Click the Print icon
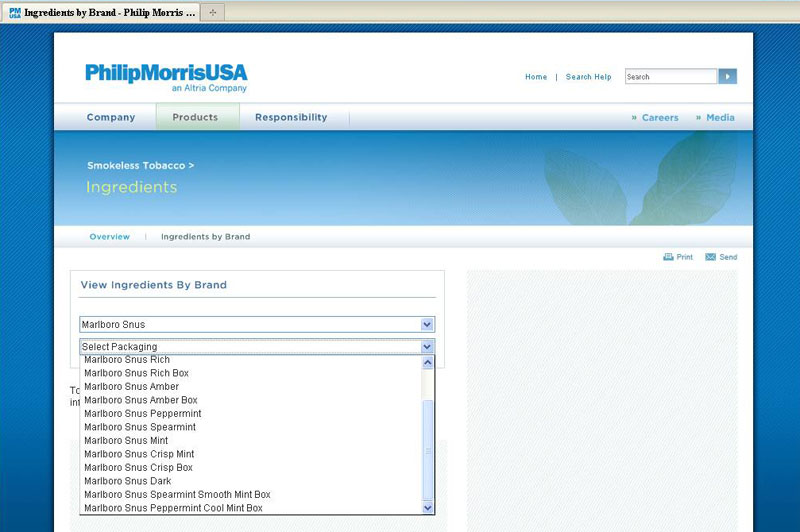 (x=668, y=257)
